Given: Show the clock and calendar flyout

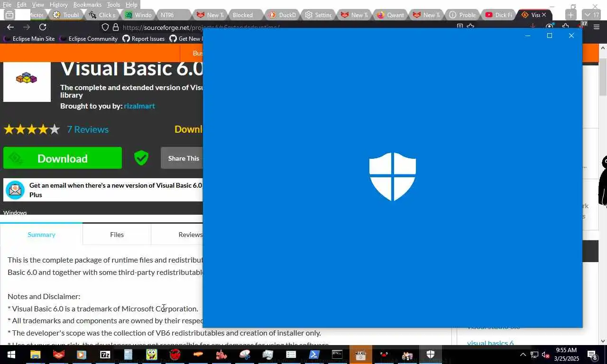Looking at the screenshot, I should tap(567, 355).
